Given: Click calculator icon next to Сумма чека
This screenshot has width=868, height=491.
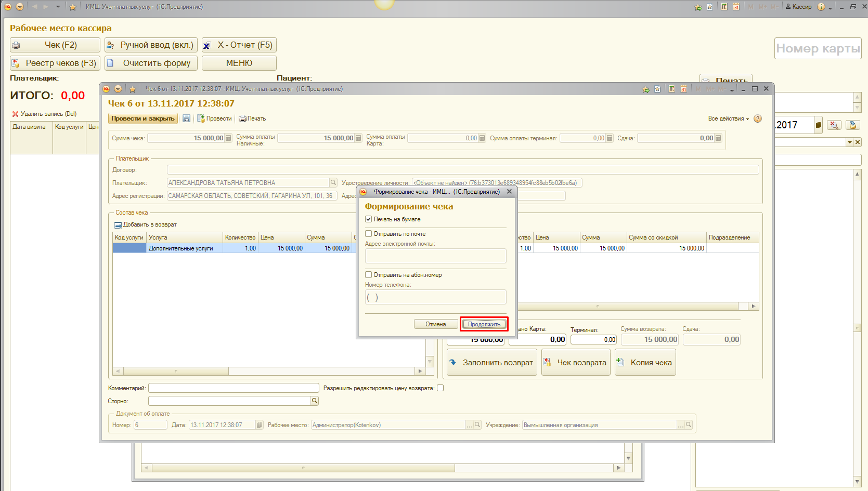Looking at the screenshot, I should coord(228,138).
